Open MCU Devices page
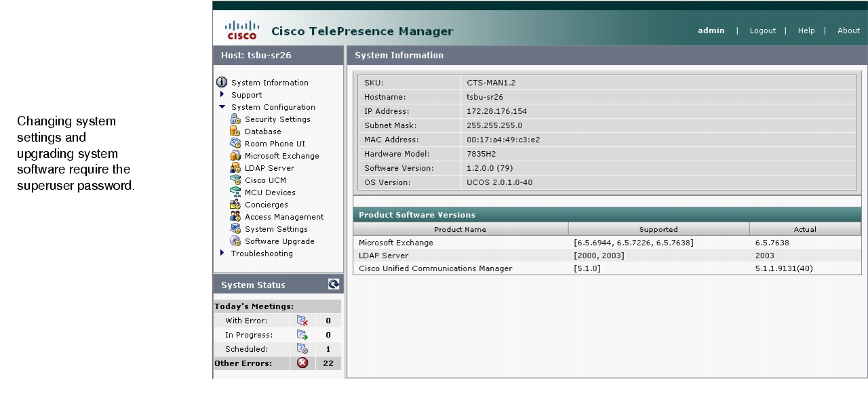Screen dimensions: 868x406 [270, 192]
